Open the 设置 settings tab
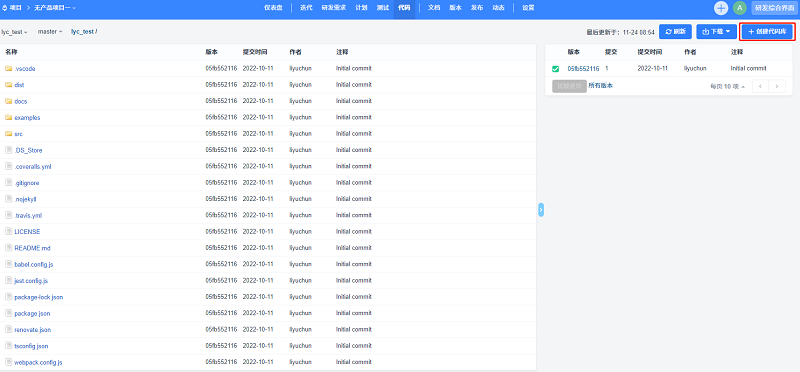This screenshot has width=800, height=372. pos(529,8)
